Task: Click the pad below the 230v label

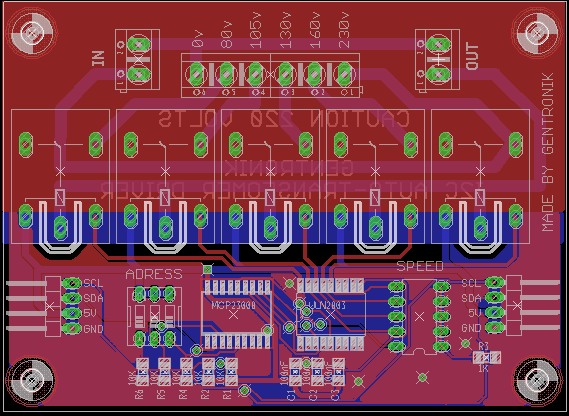Action: pyautogui.click(x=344, y=74)
